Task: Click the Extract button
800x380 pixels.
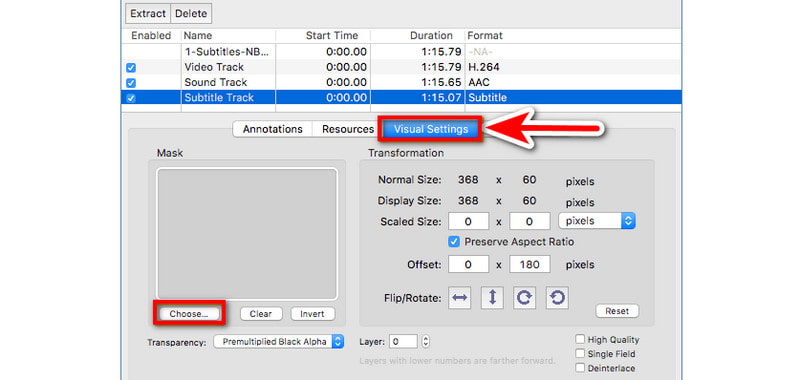Action: pyautogui.click(x=148, y=14)
